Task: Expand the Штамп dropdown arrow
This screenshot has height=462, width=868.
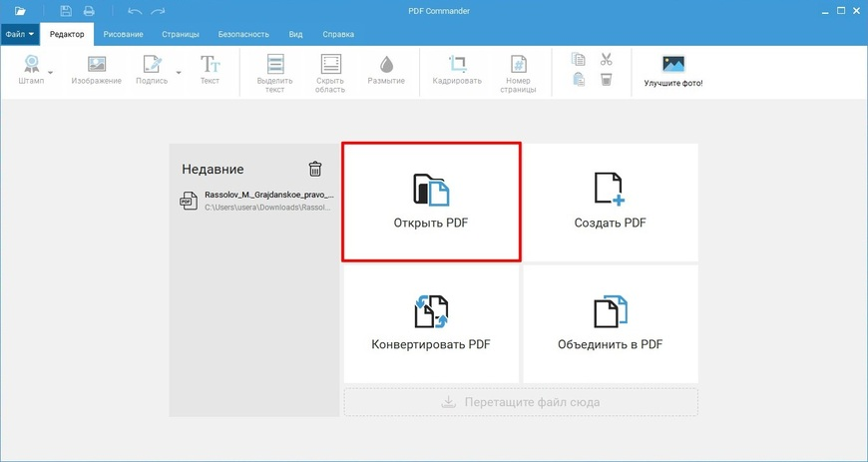Action: click(50, 73)
